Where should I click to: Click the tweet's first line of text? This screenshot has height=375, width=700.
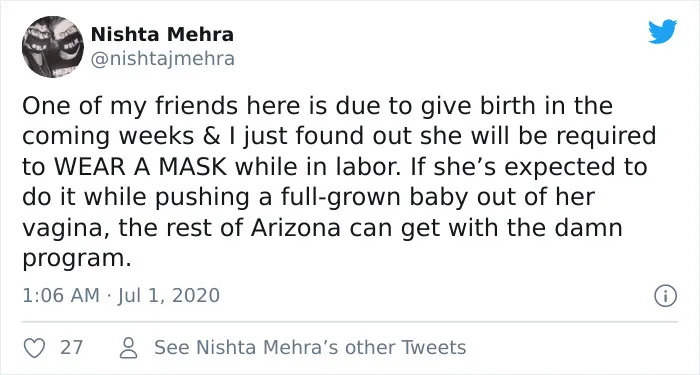click(317, 108)
